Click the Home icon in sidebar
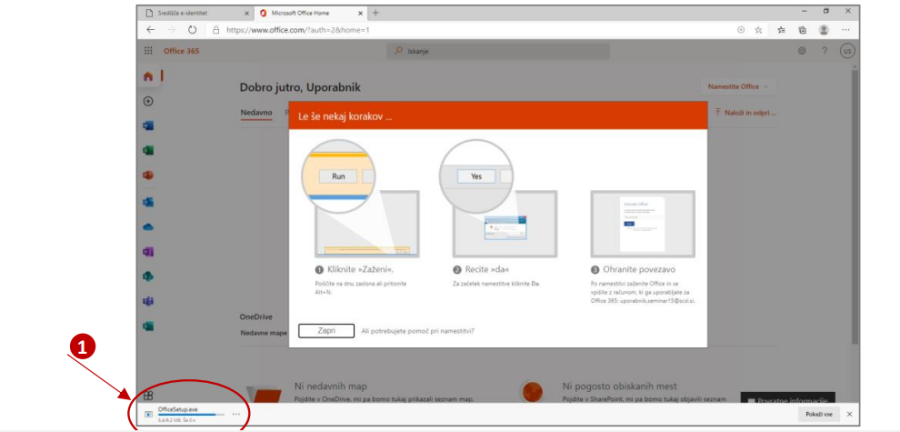900x432 pixels. pyautogui.click(x=149, y=76)
